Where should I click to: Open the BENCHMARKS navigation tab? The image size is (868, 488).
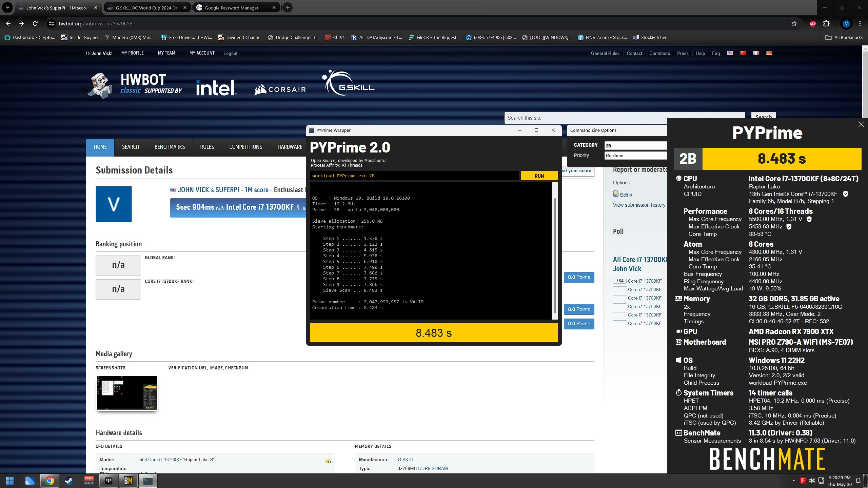click(x=170, y=147)
